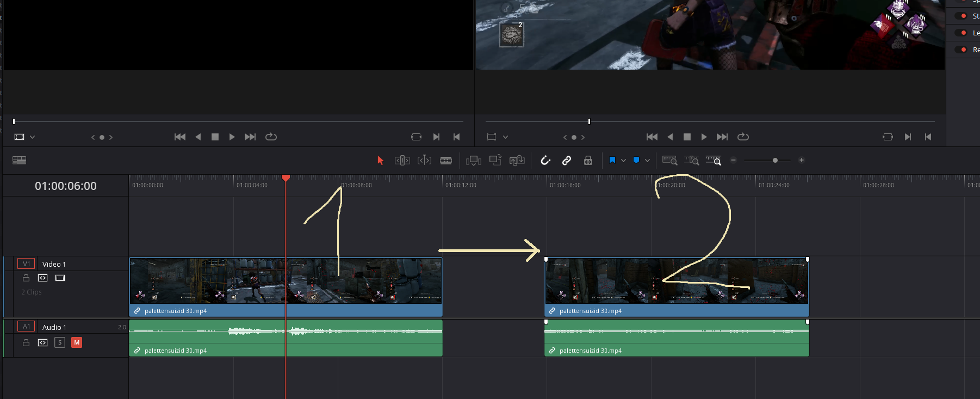980x399 pixels.
Task: Add a blue flag to the clip
Action: 612,160
